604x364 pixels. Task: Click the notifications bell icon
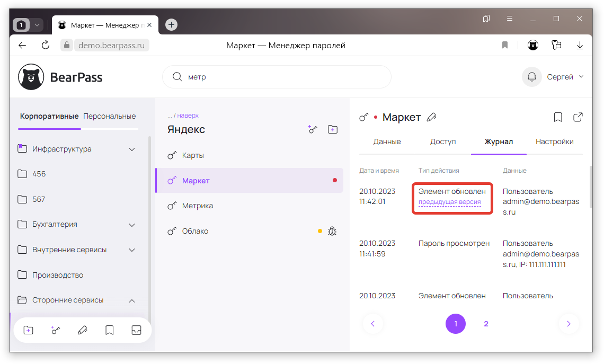(x=531, y=77)
